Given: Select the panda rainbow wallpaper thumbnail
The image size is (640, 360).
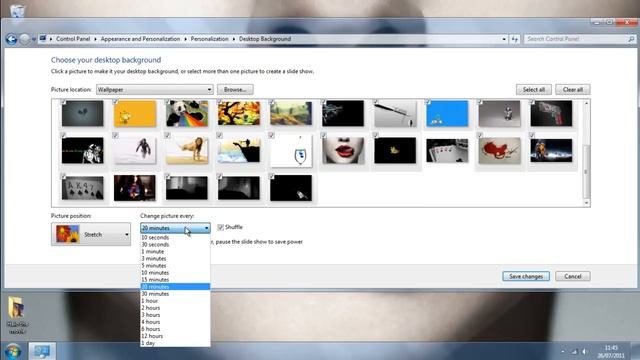Looking at the screenshot, I should pyautogui.click(x=187, y=113).
